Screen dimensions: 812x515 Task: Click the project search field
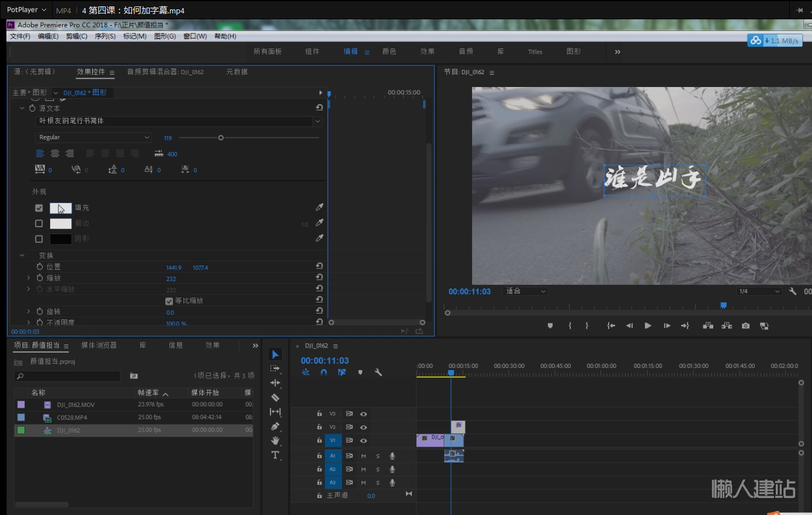pos(67,376)
